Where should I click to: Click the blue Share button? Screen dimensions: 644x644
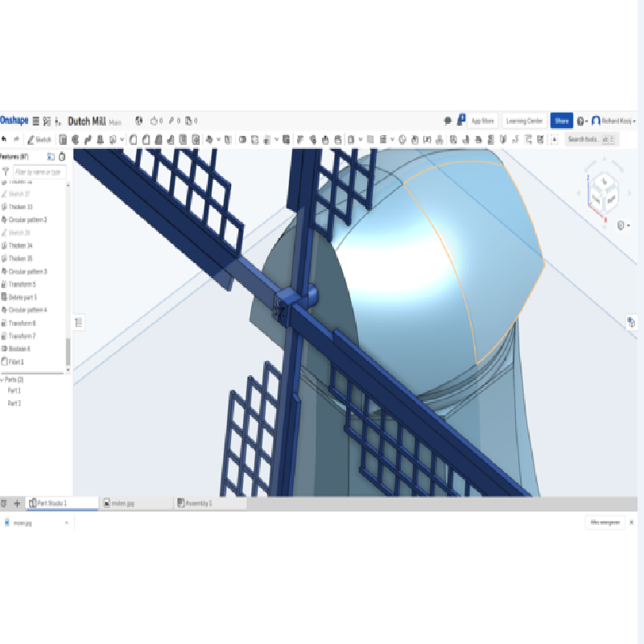pyautogui.click(x=561, y=121)
